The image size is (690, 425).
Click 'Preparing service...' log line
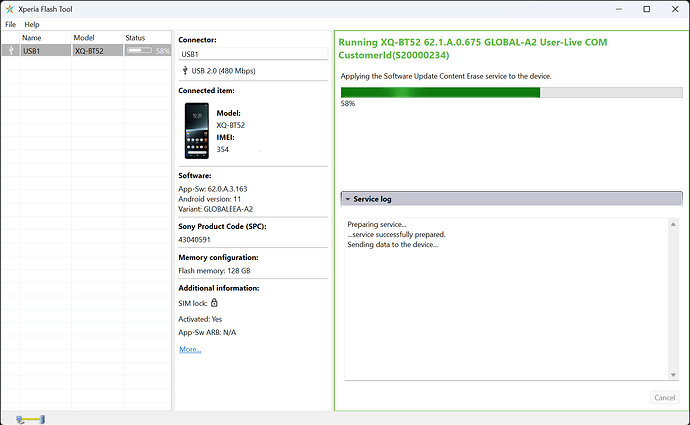click(x=377, y=224)
